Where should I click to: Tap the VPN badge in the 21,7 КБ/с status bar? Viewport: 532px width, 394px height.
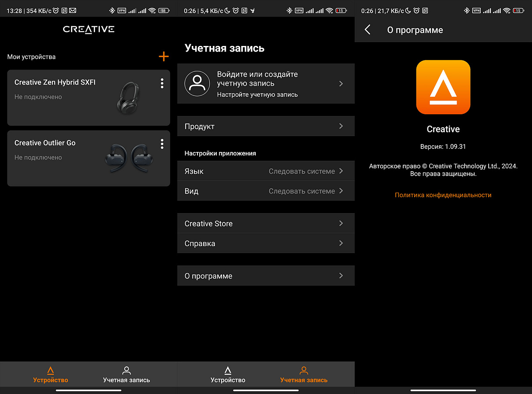476,11
